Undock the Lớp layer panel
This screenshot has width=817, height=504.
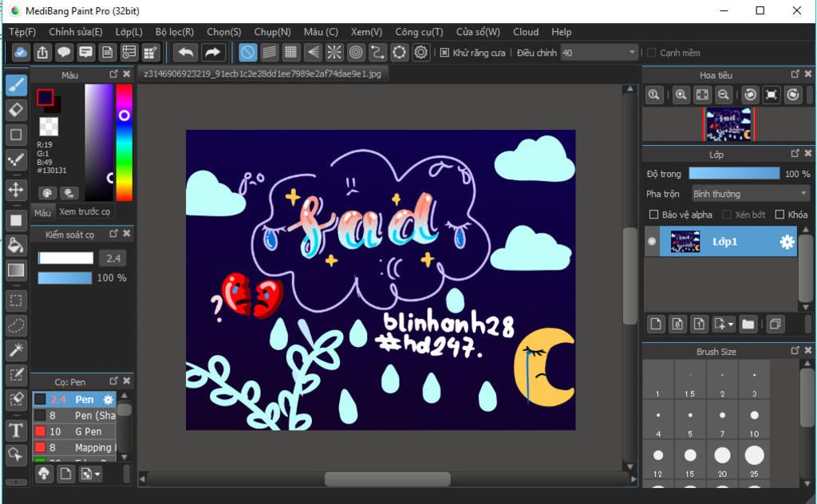(795, 153)
